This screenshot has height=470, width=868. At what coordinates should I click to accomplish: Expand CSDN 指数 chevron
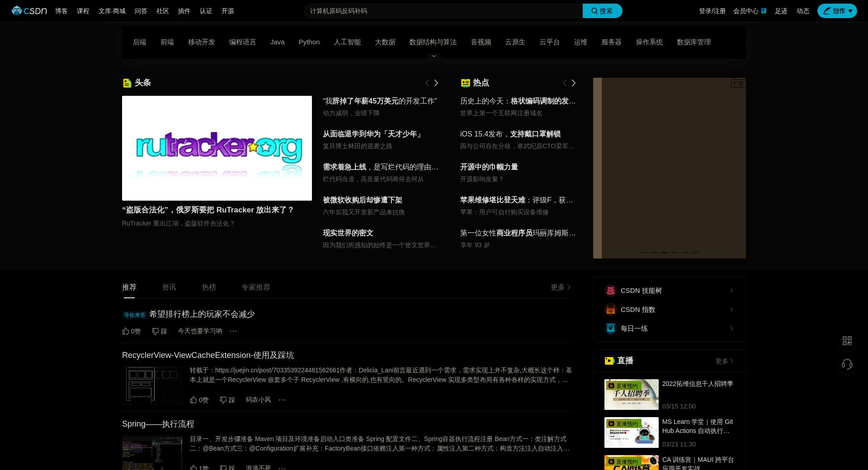[731, 310]
